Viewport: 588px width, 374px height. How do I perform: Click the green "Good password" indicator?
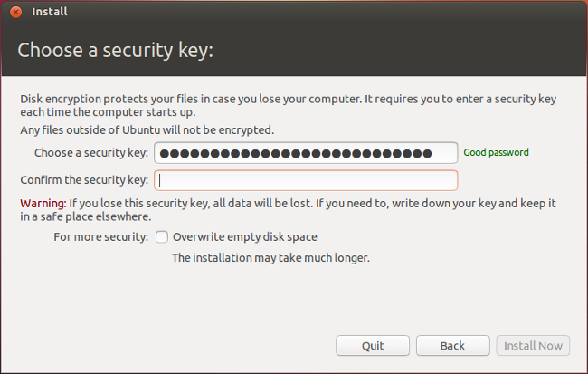tap(496, 152)
